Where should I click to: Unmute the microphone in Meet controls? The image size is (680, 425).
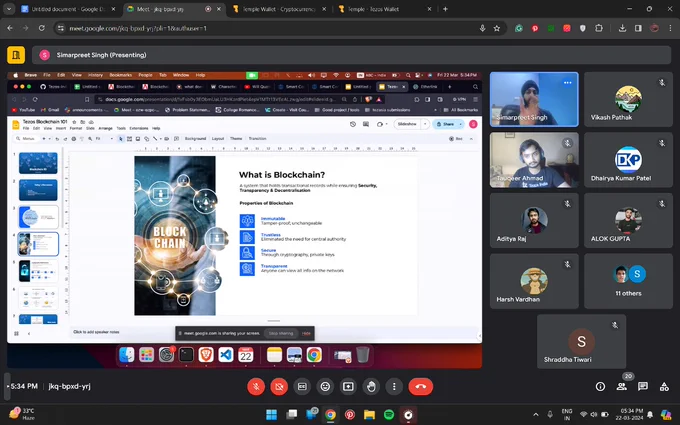click(256, 386)
